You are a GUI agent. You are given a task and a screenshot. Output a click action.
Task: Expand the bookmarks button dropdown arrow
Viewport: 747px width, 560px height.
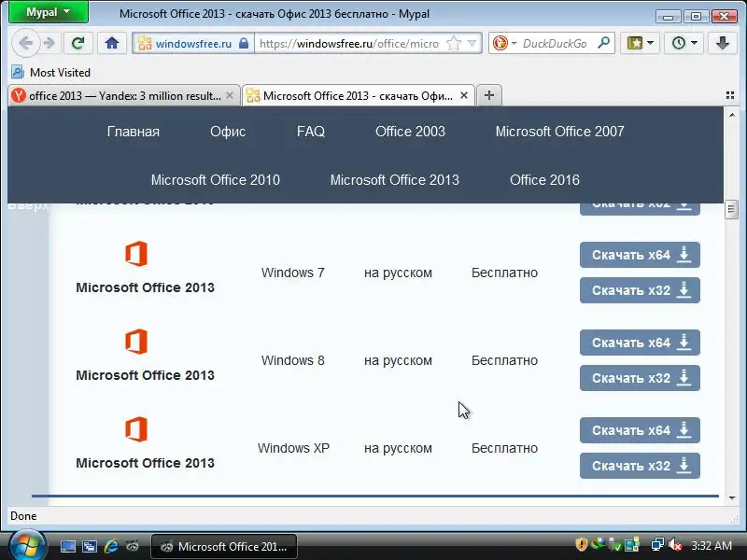(x=651, y=43)
